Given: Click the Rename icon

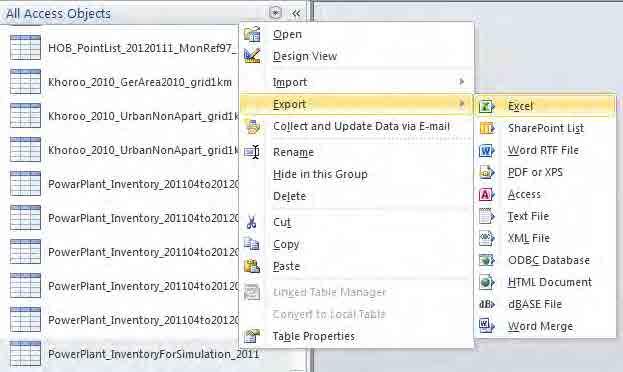Looking at the screenshot, I should click(252, 152).
